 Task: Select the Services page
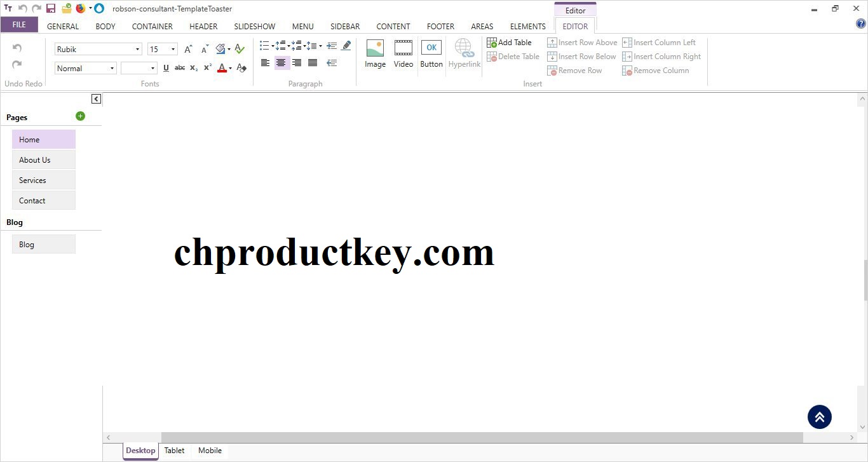point(44,180)
